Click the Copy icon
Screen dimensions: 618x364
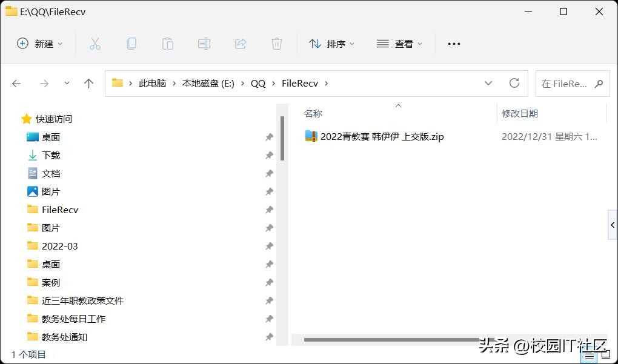click(x=131, y=43)
